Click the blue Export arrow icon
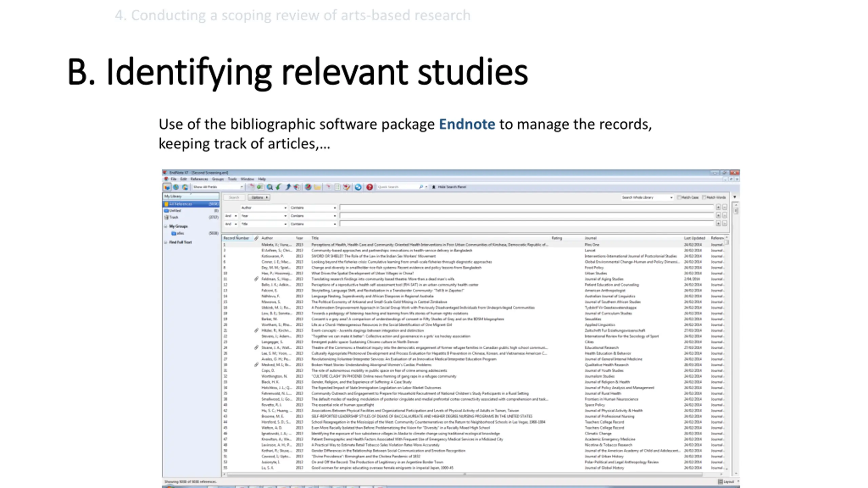This screenshot has width=868, height=488. pos(288,187)
